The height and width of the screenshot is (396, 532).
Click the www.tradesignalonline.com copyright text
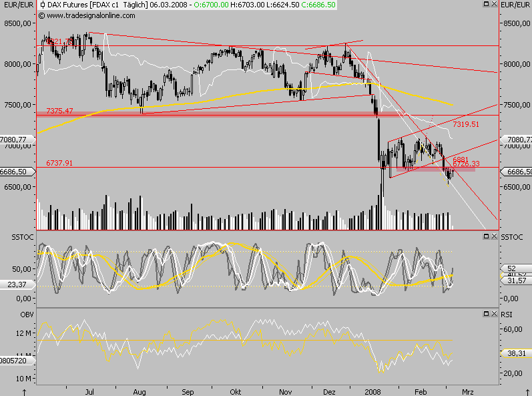pos(87,15)
